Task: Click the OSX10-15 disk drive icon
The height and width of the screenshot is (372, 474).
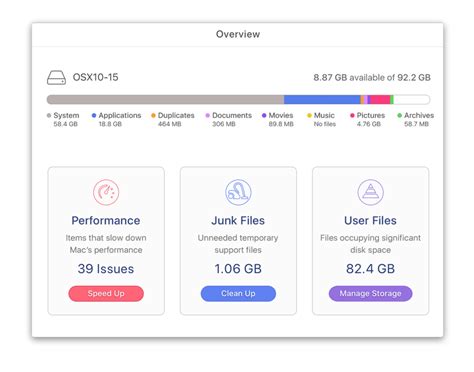Action: 56,77
